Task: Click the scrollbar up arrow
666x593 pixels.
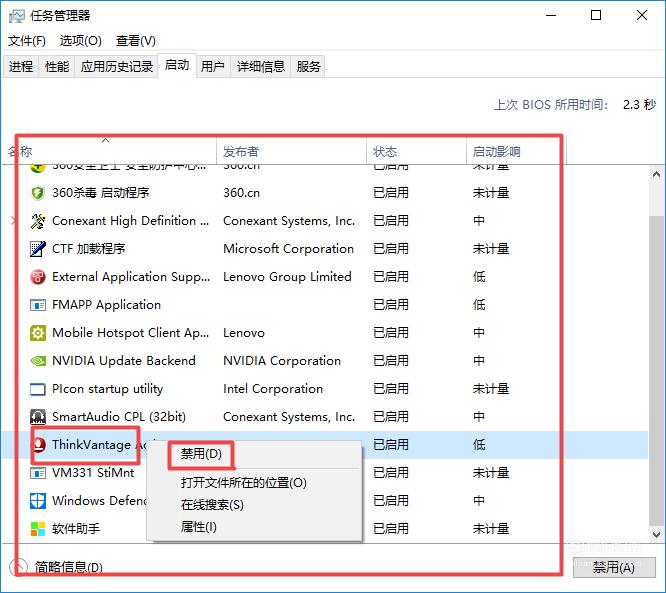Action: tap(656, 174)
